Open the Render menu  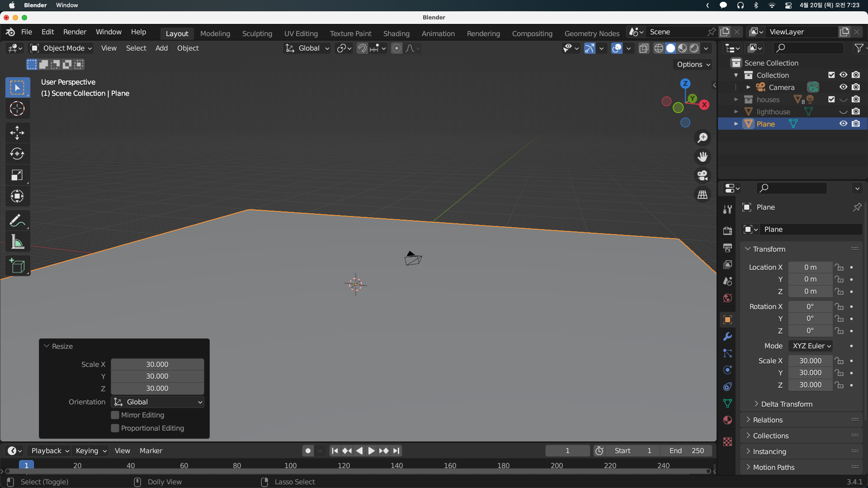click(x=75, y=32)
